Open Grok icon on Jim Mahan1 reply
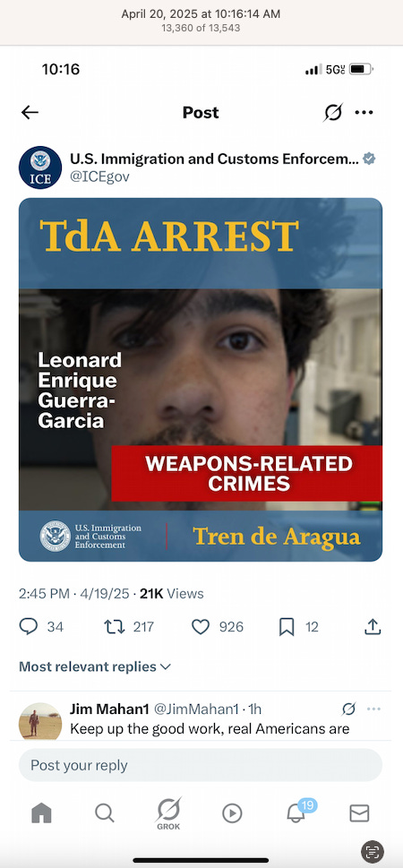 348,709
